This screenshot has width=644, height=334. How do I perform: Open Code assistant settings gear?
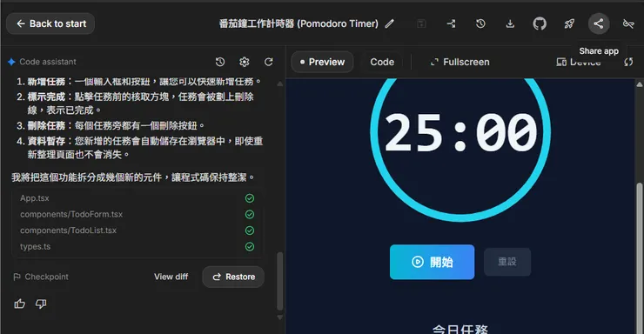click(x=245, y=62)
